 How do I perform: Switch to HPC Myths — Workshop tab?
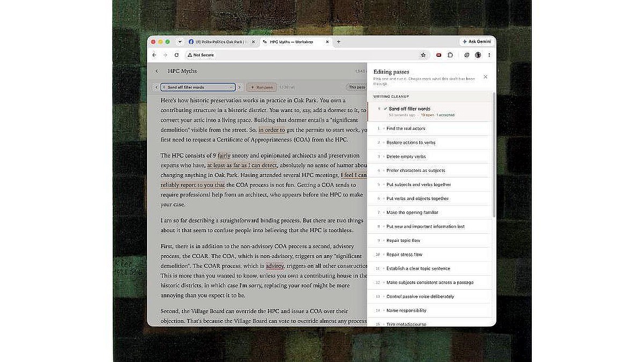296,42
